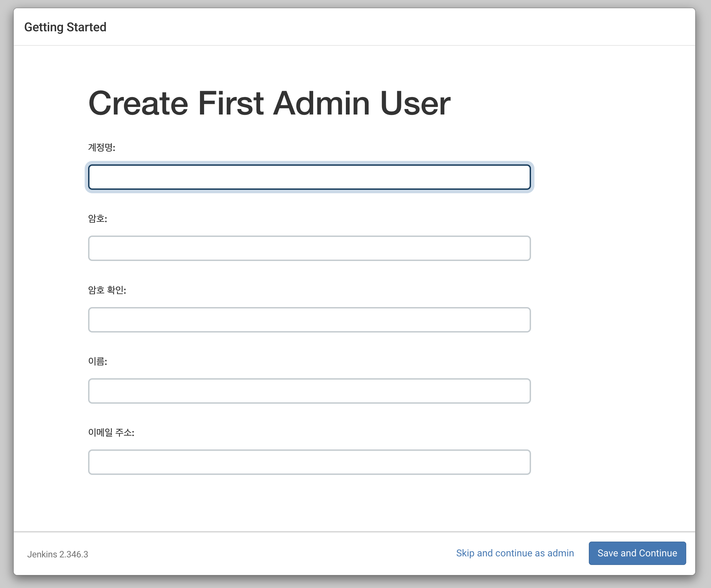The width and height of the screenshot is (711, 588).
Task: Click the 이메일 주소 label text
Action: click(111, 433)
